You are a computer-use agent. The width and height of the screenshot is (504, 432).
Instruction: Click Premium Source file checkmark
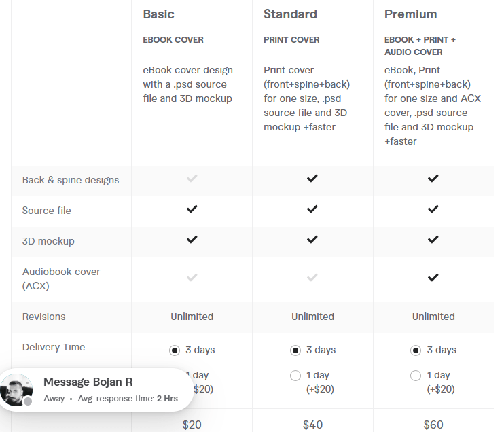pyautogui.click(x=433, y=209)
